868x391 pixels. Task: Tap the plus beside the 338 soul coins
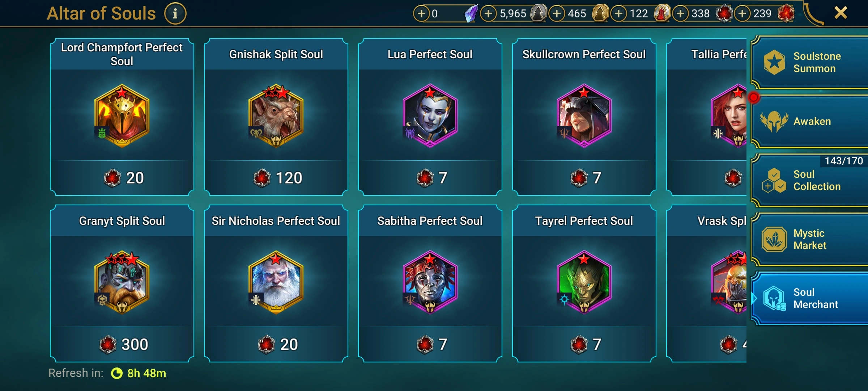[x=681, y=14]
